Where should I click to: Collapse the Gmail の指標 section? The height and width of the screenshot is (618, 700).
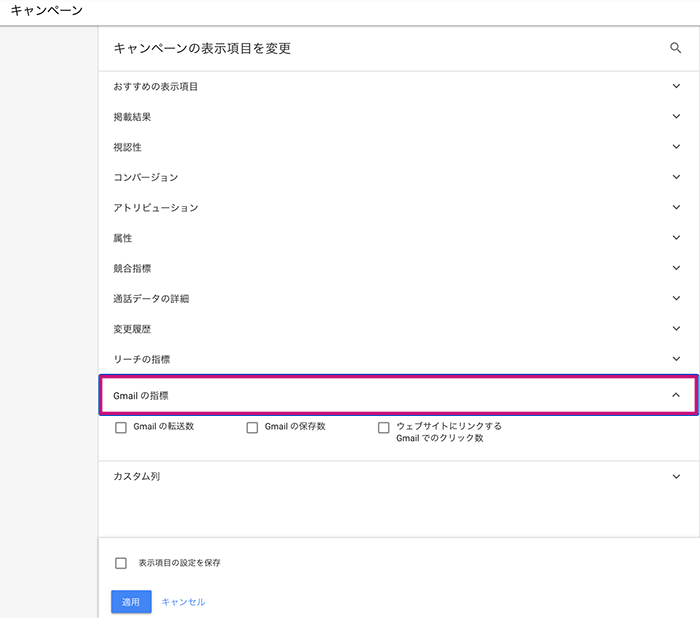(676, 395)
